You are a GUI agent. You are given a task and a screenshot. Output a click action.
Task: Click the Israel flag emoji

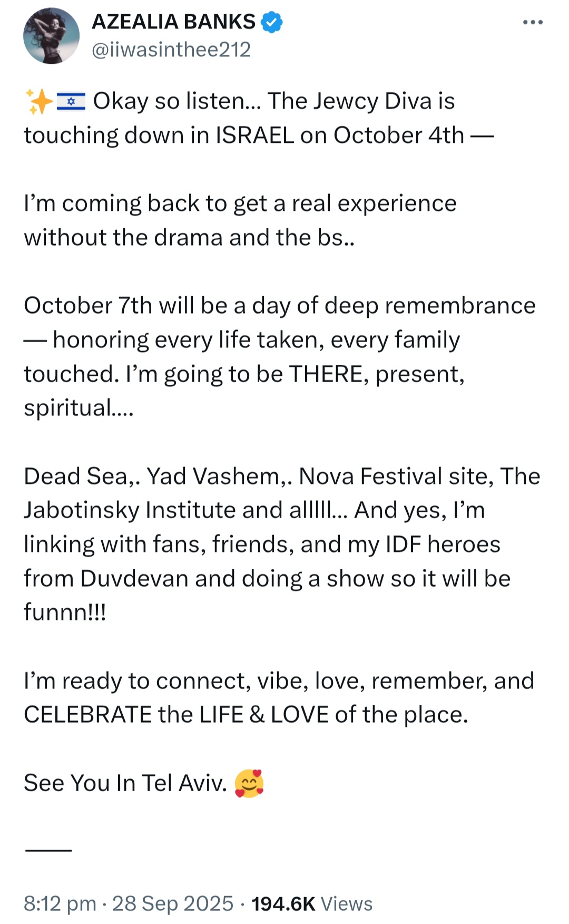(71, 101)
